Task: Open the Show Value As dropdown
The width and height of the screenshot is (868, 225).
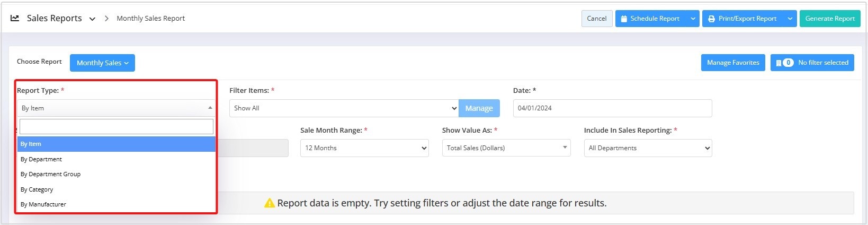Action: coord(506,148)
